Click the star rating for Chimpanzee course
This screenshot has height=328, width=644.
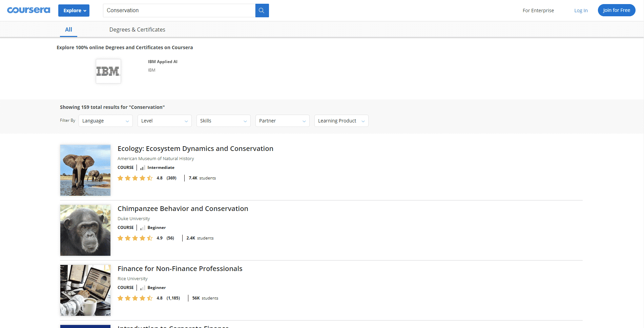pos(135,238)
